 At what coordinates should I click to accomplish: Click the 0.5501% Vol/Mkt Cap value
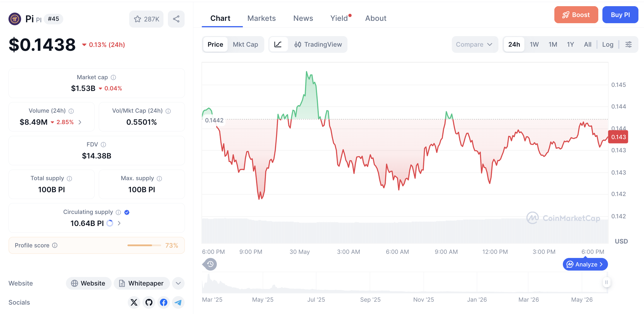[142, 122]
